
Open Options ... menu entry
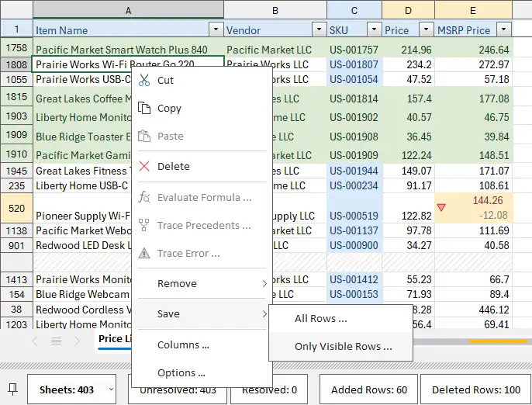pos(202,372)
